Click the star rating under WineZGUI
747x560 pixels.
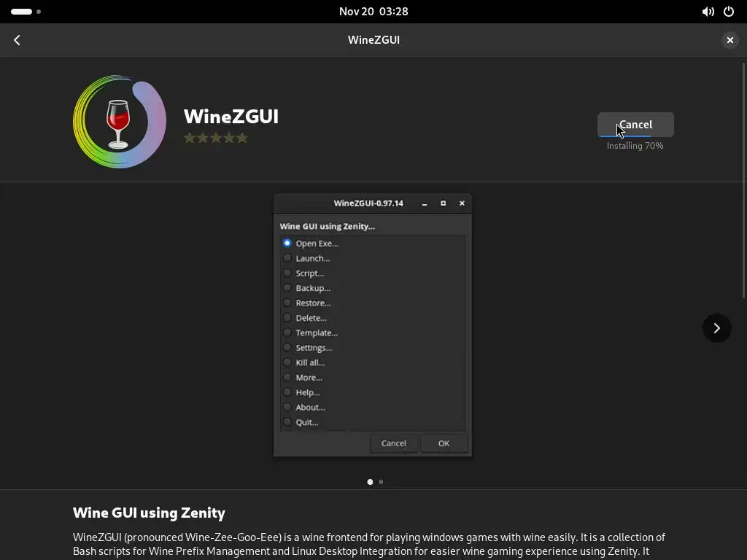tap(216, 138)
